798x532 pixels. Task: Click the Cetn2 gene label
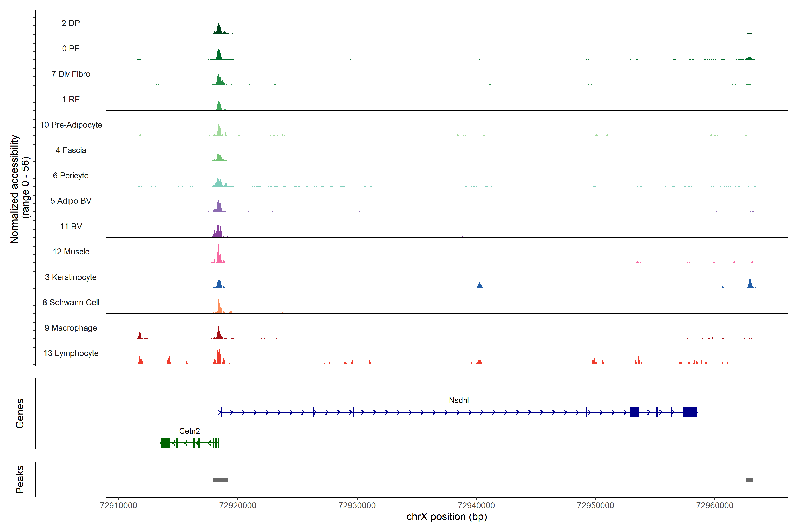click(189, 431)
